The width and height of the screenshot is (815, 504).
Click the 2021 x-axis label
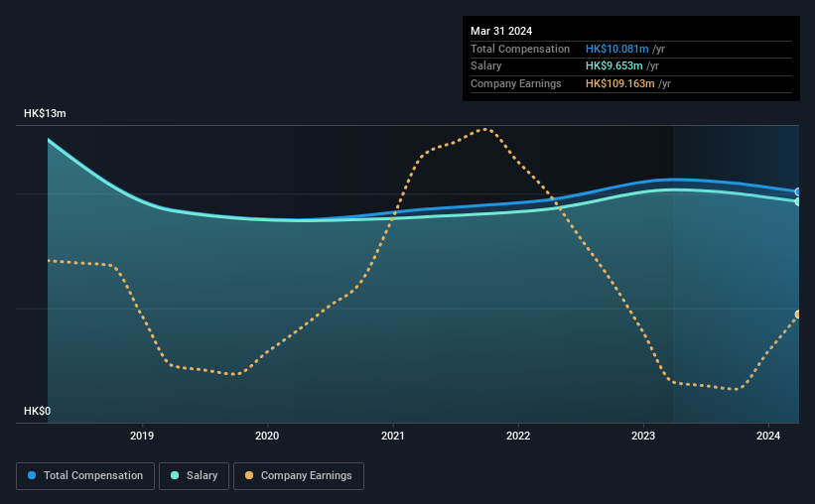coord(392,436)
